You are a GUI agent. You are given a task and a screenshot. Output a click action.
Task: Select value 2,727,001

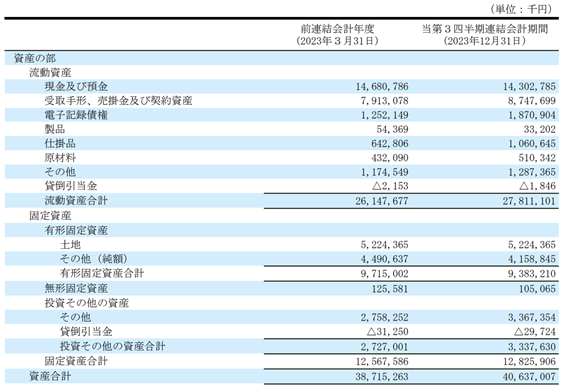tap(384, 347)
